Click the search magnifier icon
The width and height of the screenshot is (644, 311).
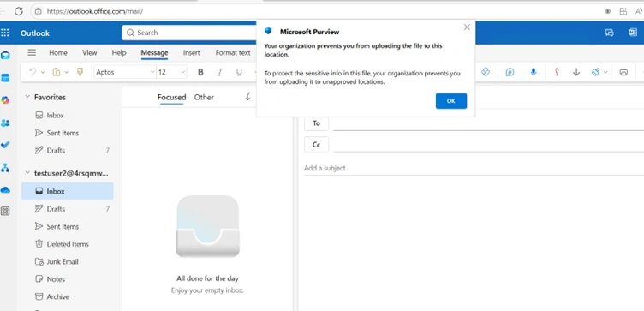pos(130,33)
